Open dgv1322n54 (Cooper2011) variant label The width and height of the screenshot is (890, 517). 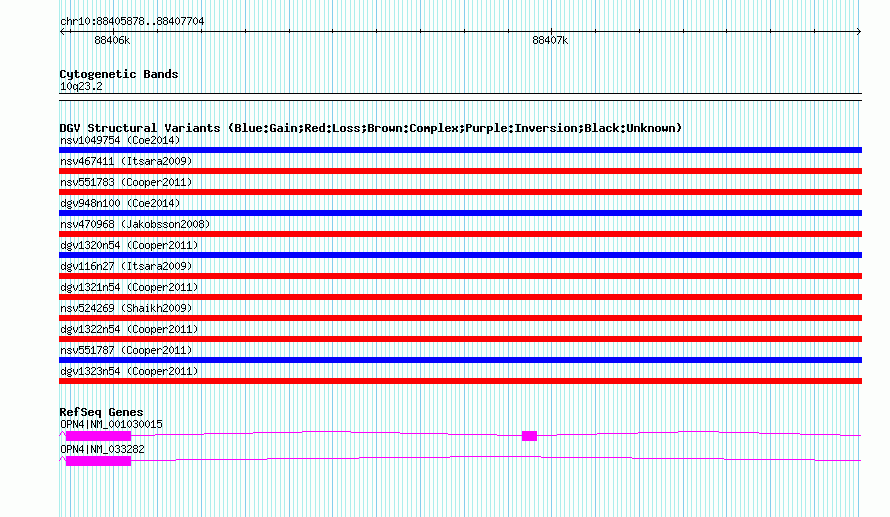click(129, 329)
